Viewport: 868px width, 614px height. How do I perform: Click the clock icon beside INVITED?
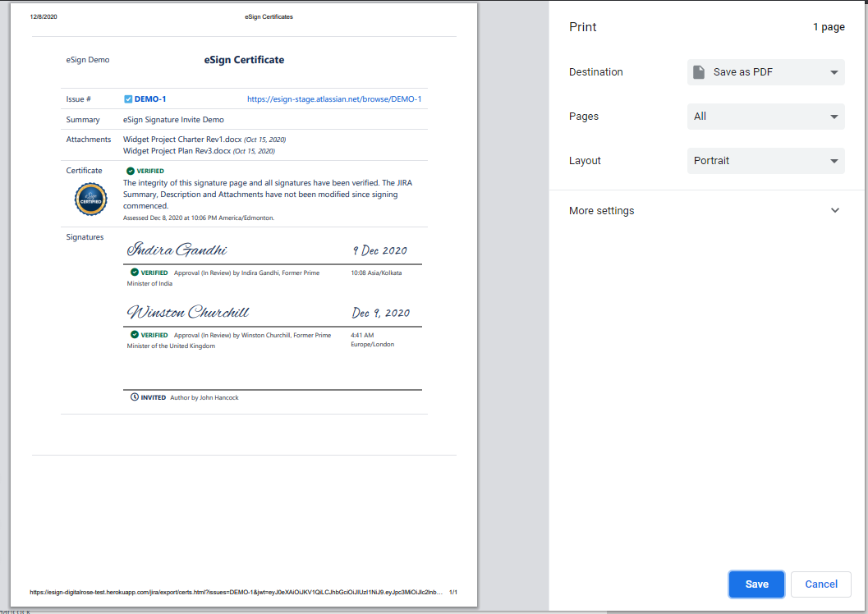pyautogui.click(x=135, y=397)
